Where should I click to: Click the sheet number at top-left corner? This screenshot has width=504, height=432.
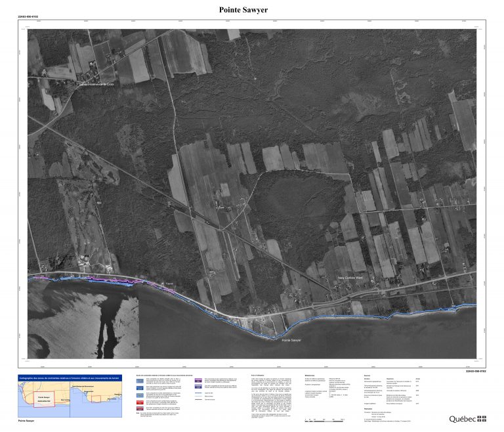(28, 16)
